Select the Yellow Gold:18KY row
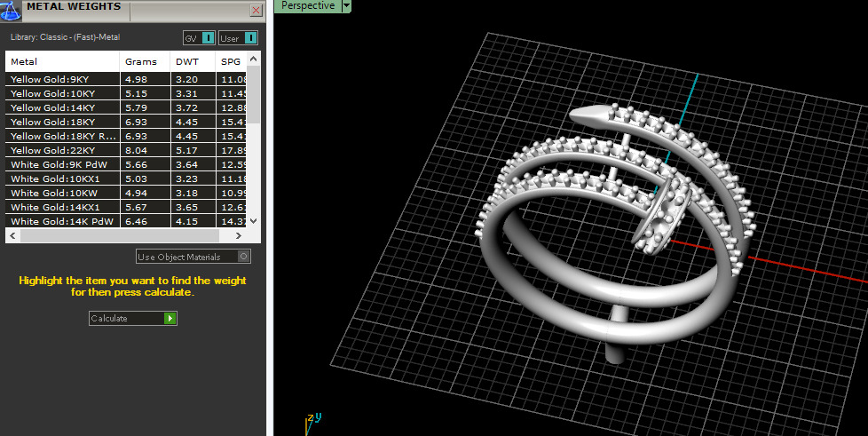The height and width of the screenshot is (436, 868). point(126,122)
